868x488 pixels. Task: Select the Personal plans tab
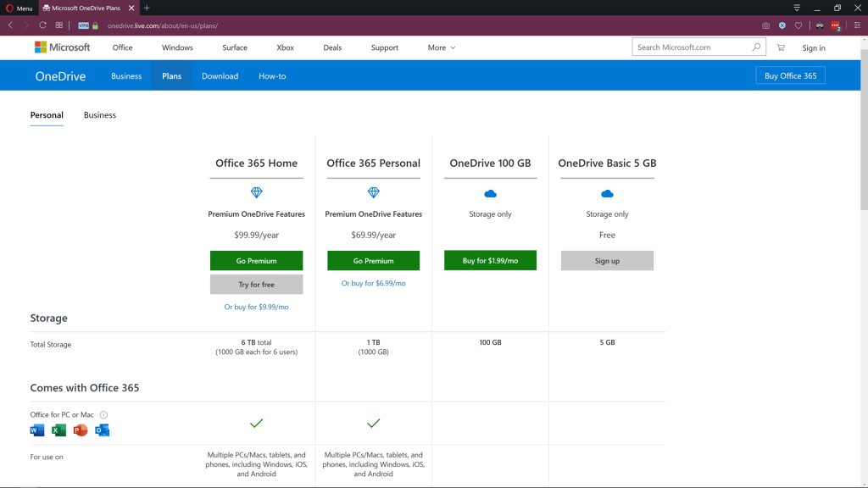[x=47, y=115]
